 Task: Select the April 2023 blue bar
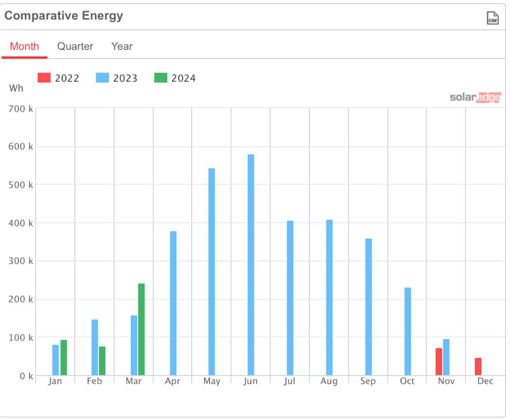tap(173, 303)
